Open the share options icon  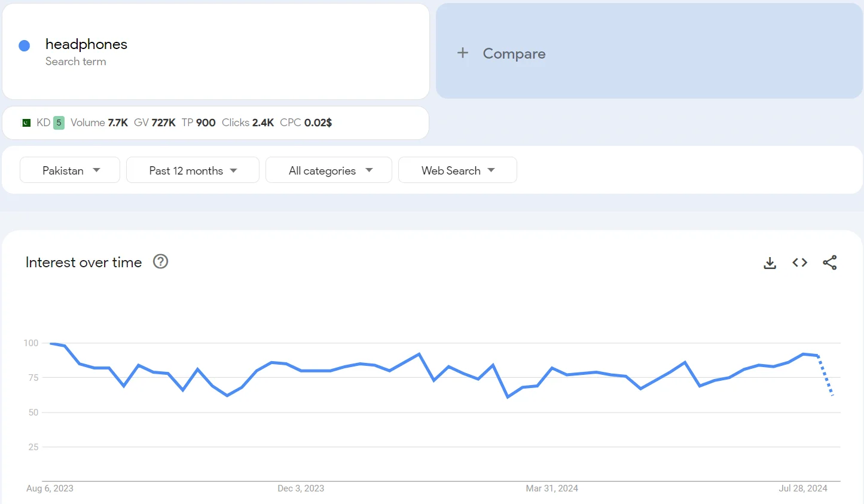830,262
